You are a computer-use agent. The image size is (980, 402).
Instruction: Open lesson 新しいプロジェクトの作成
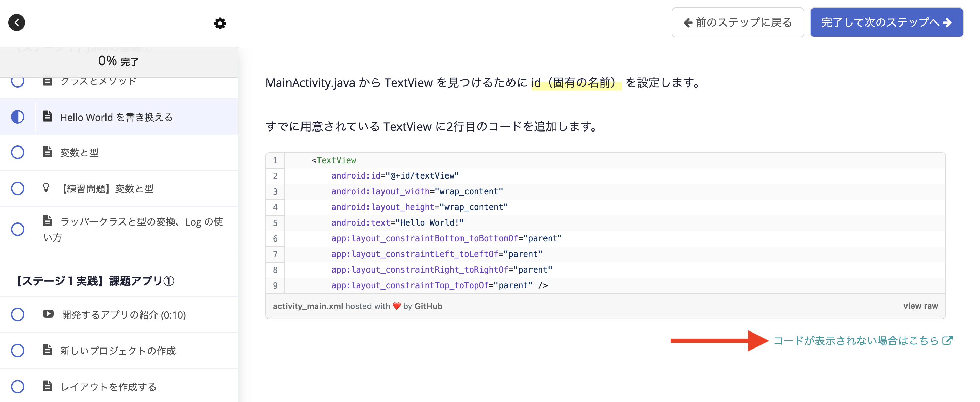[119, 351]
